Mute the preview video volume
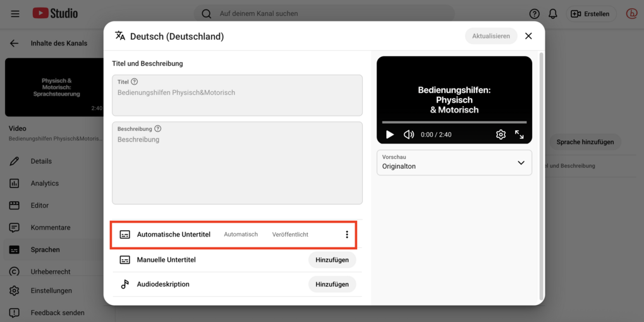 pos(409,135)
